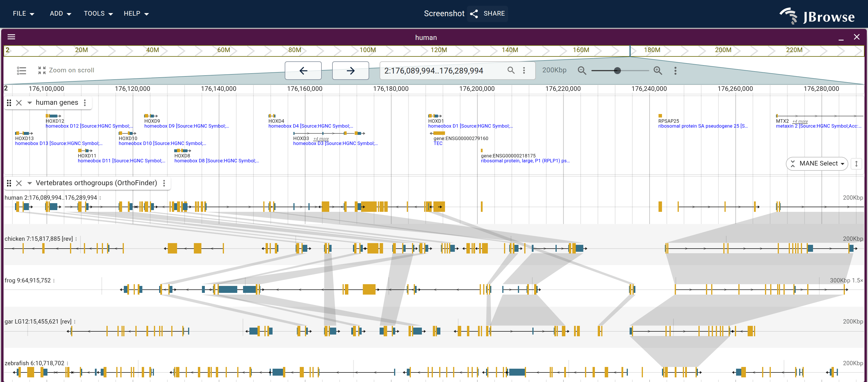The image size is (868, 382).
Task: Open options for chicken 7:15,817,885 row
Action: pyautogui.click(x=76, y=239)
